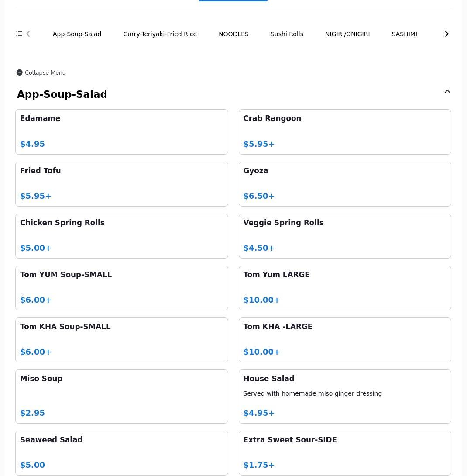Select Tom Yum LARGE soup
Image resolution: width=467 pixels, height=476 pixels.
click(344, 288)
